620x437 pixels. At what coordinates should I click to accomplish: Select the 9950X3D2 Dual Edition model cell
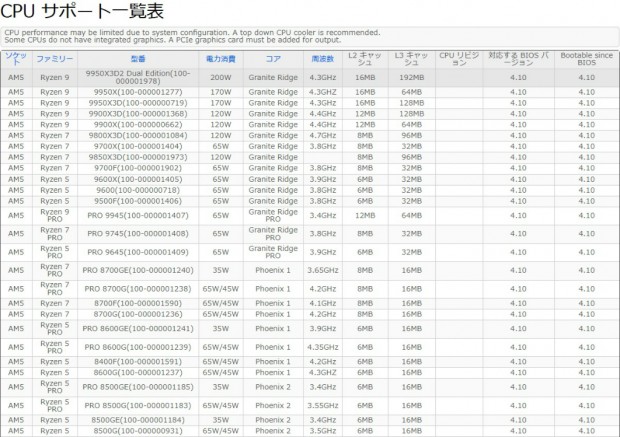[x=138, y=77]
